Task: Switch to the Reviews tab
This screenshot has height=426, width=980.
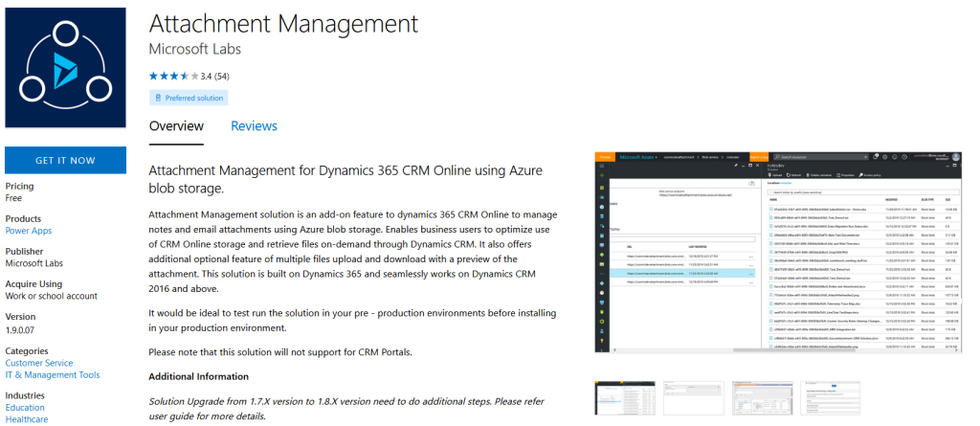Action: click(254, 125)
